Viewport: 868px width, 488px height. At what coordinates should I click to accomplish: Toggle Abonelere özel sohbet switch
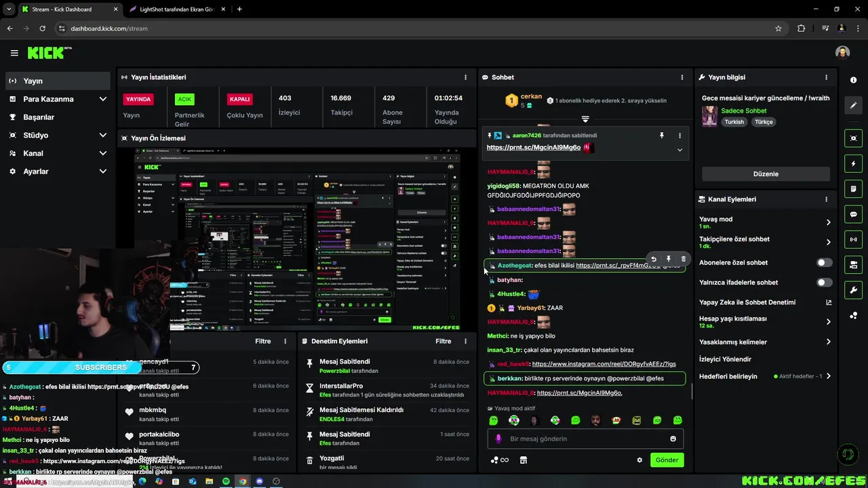pyautogui.click(x=824, y=262)
